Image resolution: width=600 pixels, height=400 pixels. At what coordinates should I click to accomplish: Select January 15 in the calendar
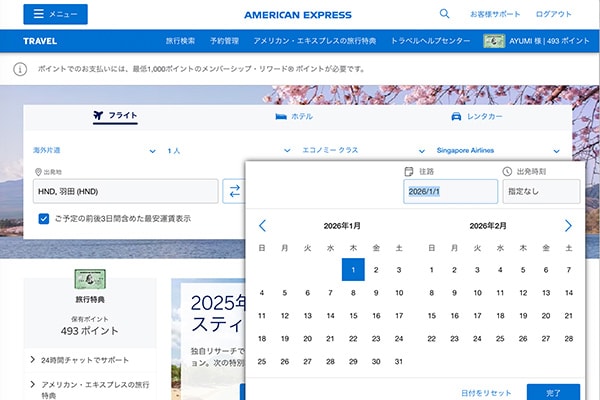click(352, 315)
